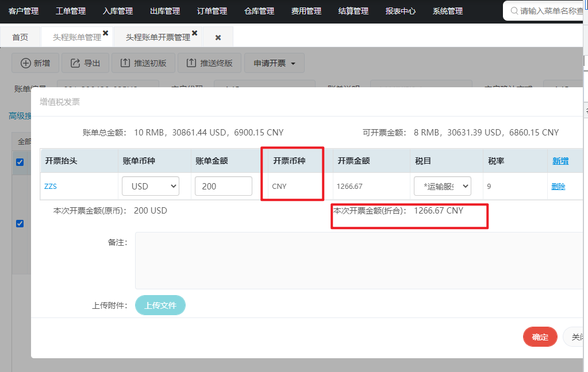Click the 增值税发票 dialog title

point(60,102)
